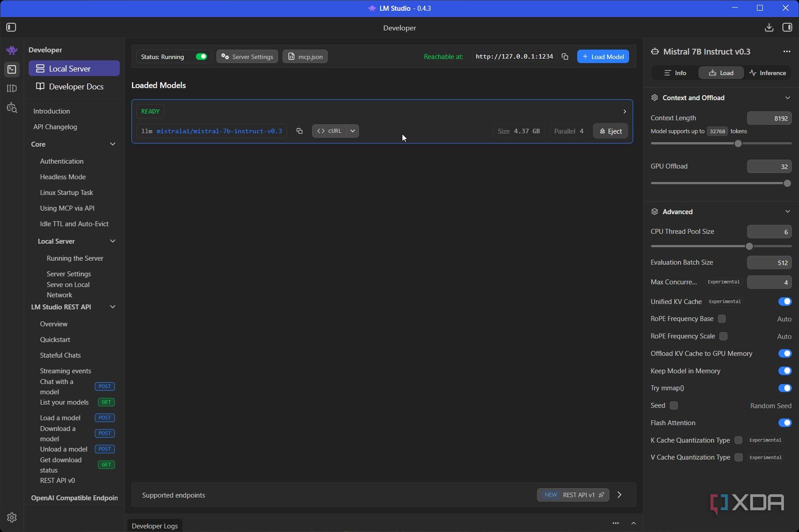
Task: Collapse the Core docs section
Action: 113,144
